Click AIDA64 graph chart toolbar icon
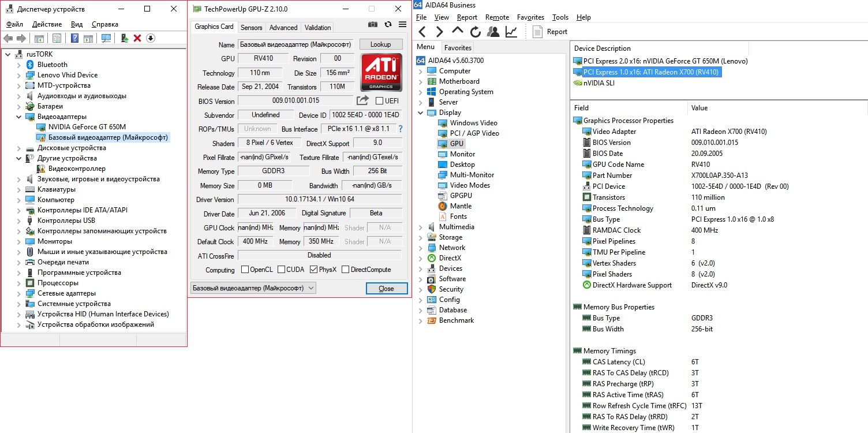 coord(511,32)
